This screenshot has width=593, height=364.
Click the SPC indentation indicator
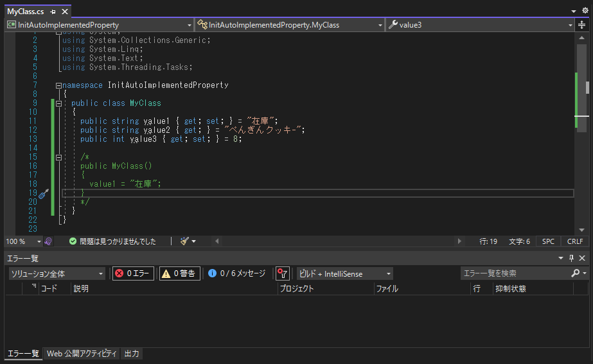pyautogui.click(x=548, y=241)
